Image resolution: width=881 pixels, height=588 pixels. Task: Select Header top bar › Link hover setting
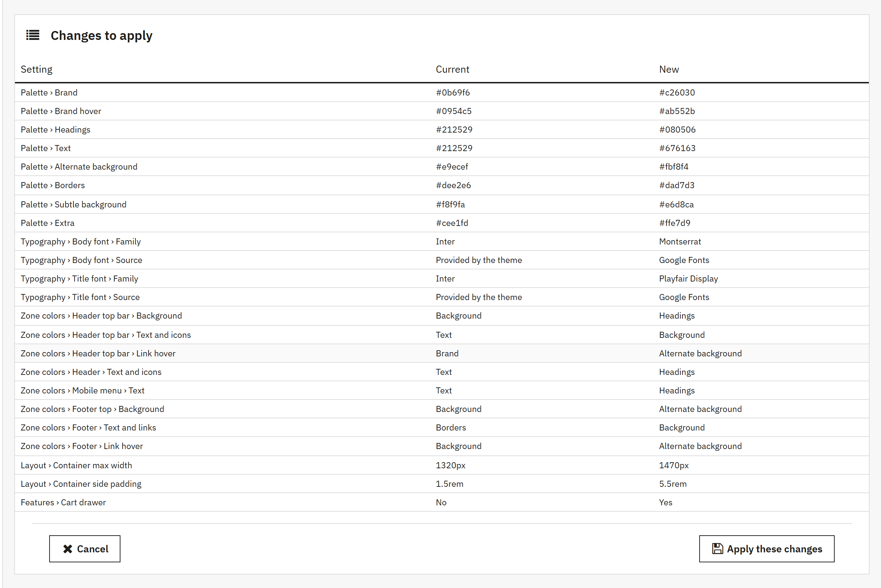(x=98, y=354)
